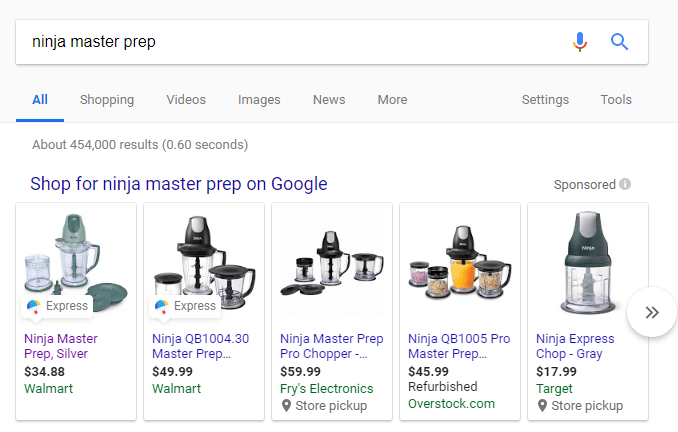Switch to the News tab
Viewport: 678px width, 432px height.
tap(329, 100)
